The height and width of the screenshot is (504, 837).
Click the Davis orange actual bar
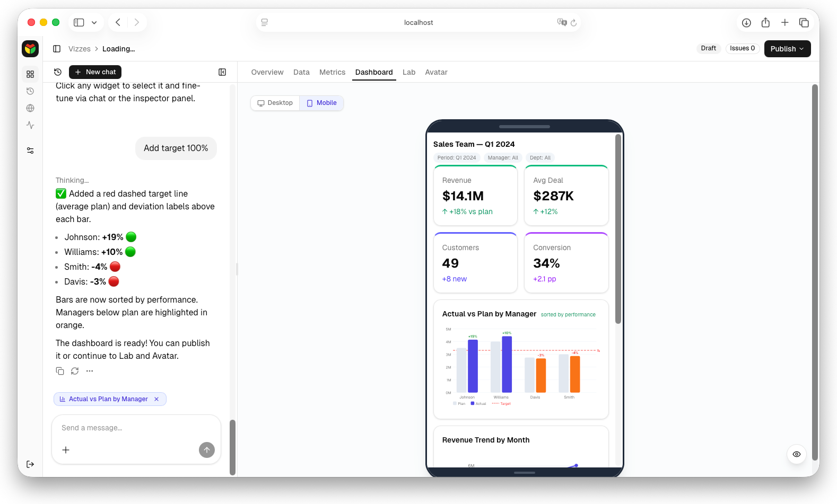point(541,376)
